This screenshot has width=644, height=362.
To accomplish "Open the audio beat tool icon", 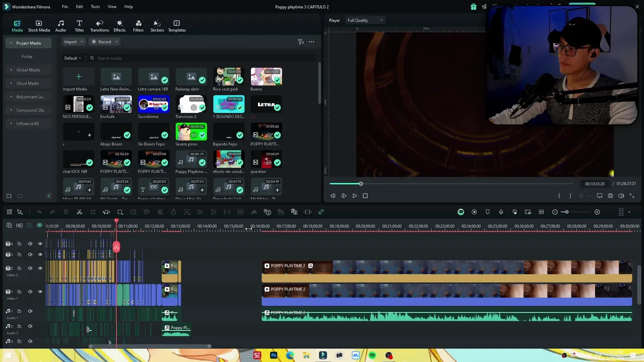I will pyautogui.click(x=106, y=212).
